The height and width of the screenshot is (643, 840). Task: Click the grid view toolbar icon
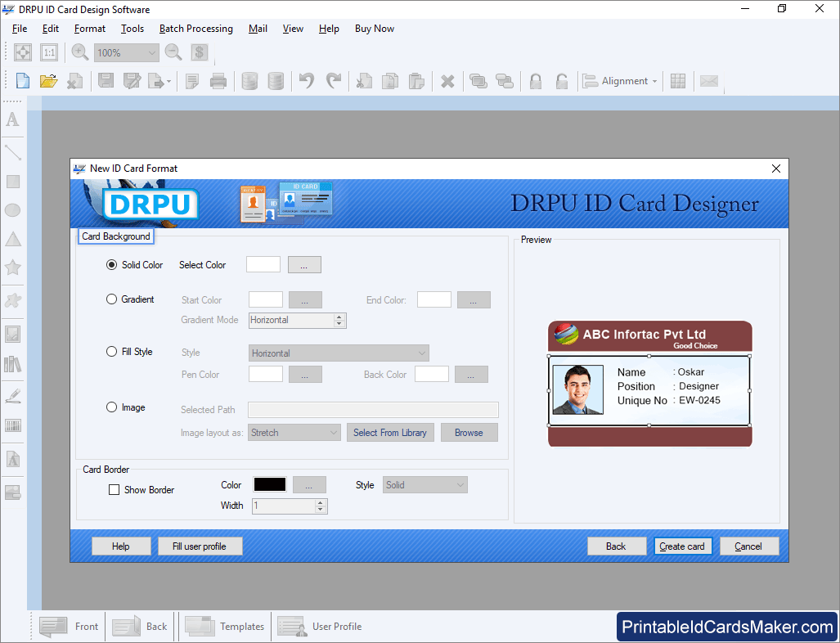click(678, 81)
